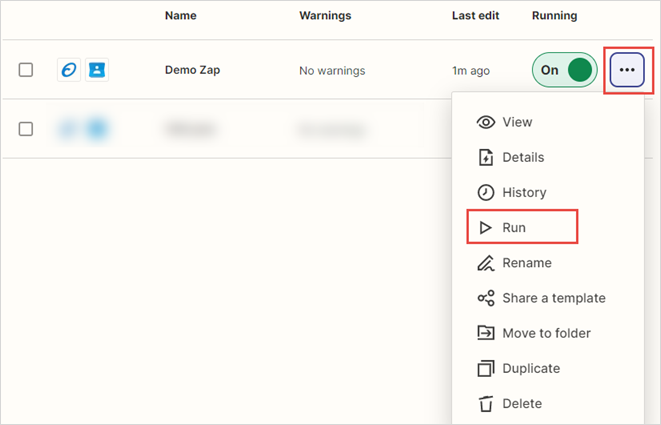
Task: Delete the Zap via the menu
Action: (x=548, y=403)
